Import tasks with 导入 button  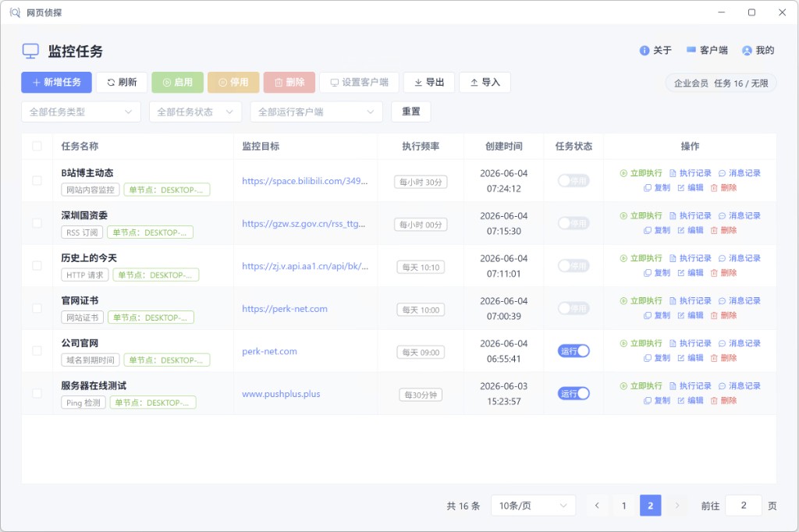coord(485,83)
